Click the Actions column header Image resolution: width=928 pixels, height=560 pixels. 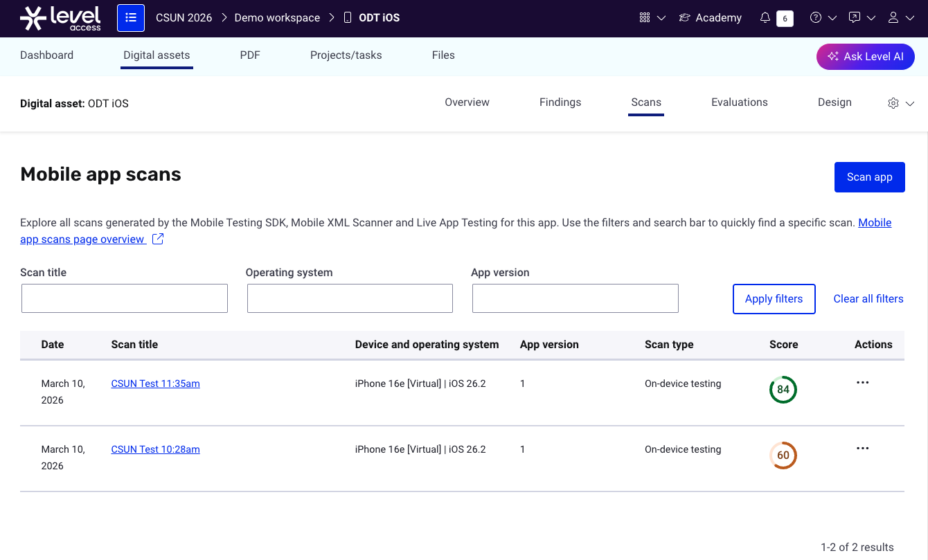(x=873, y=345)
